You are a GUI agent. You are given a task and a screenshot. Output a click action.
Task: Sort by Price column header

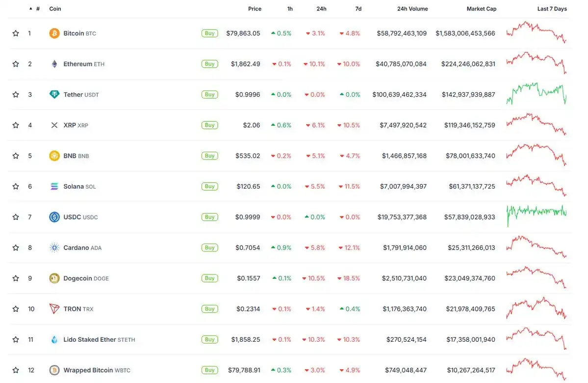255,9
